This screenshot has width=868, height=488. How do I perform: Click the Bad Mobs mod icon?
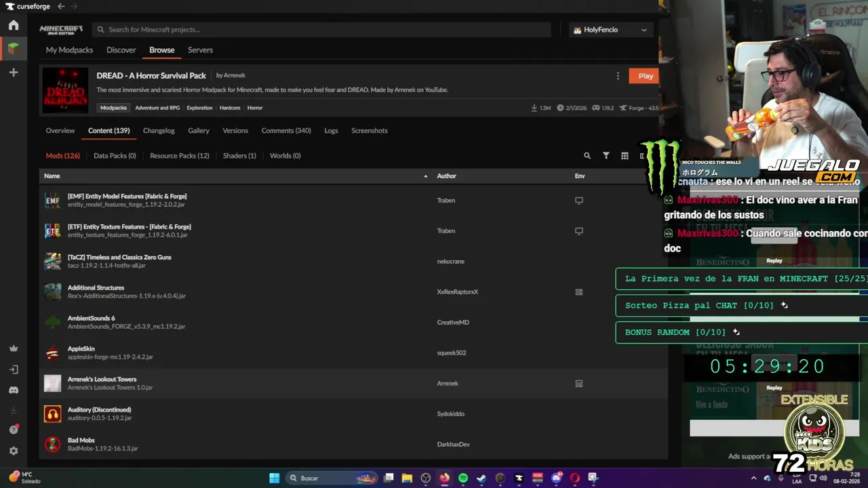pos(52,445)
